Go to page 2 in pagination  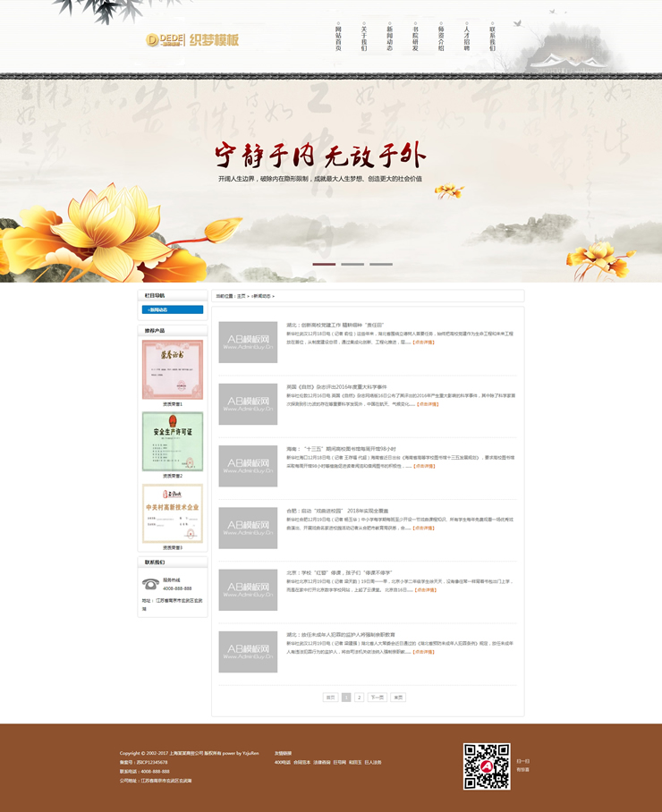[359, 697]
